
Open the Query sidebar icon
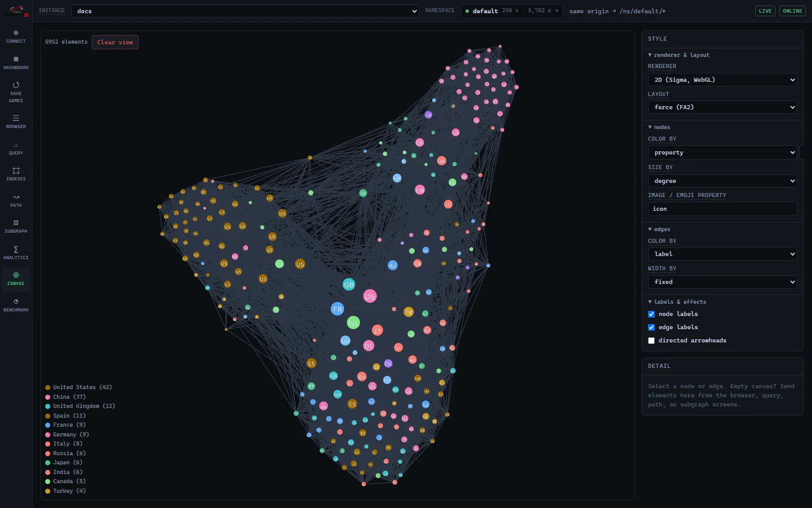click(x=16, y=148)
